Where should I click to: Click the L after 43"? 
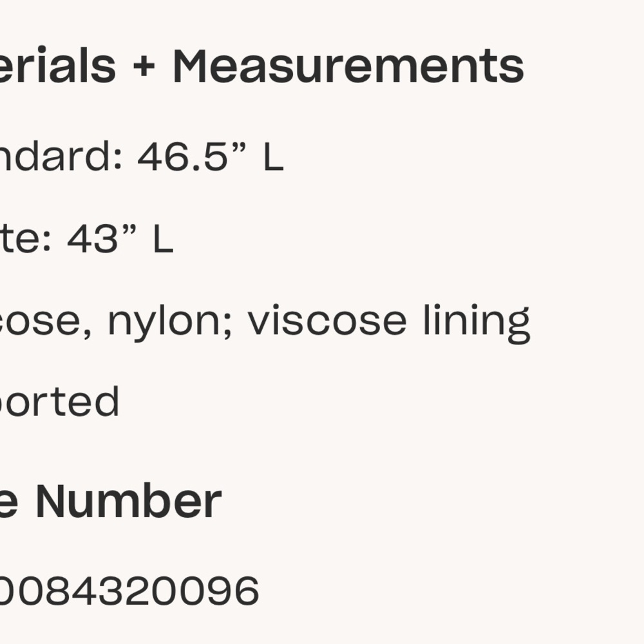coord(164,239)
